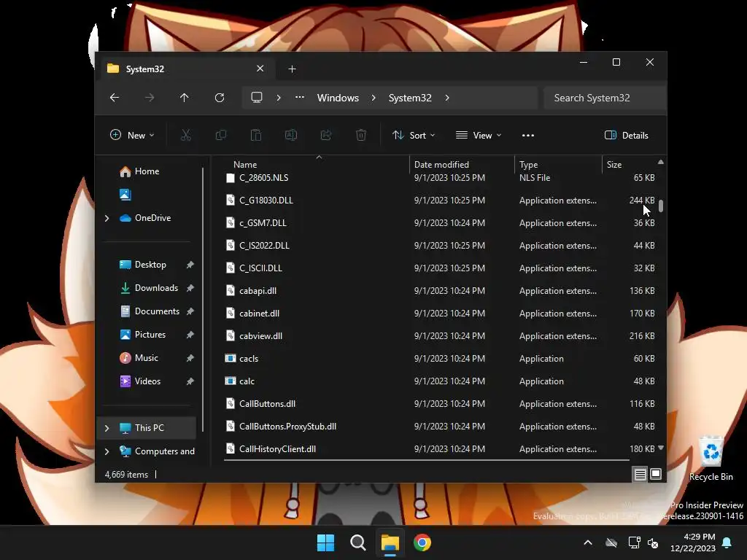Viewport: 747px width, 560px height.
Task: Click the Copy icon in toolbar
Action: pyautogui.click(x=220, y=135)
